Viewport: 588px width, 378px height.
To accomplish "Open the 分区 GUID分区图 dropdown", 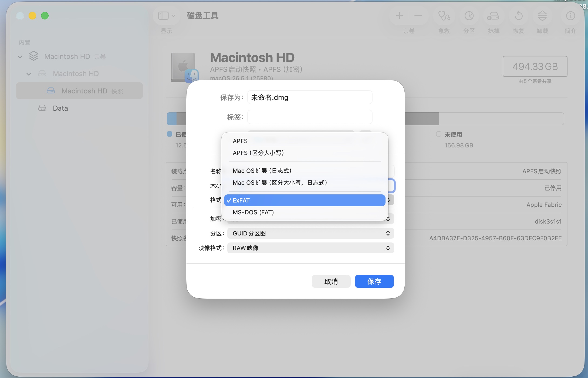I will pyautogui.click(x=310, y=233).
